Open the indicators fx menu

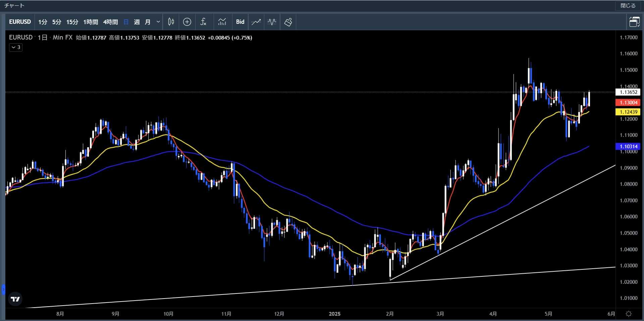203,22
